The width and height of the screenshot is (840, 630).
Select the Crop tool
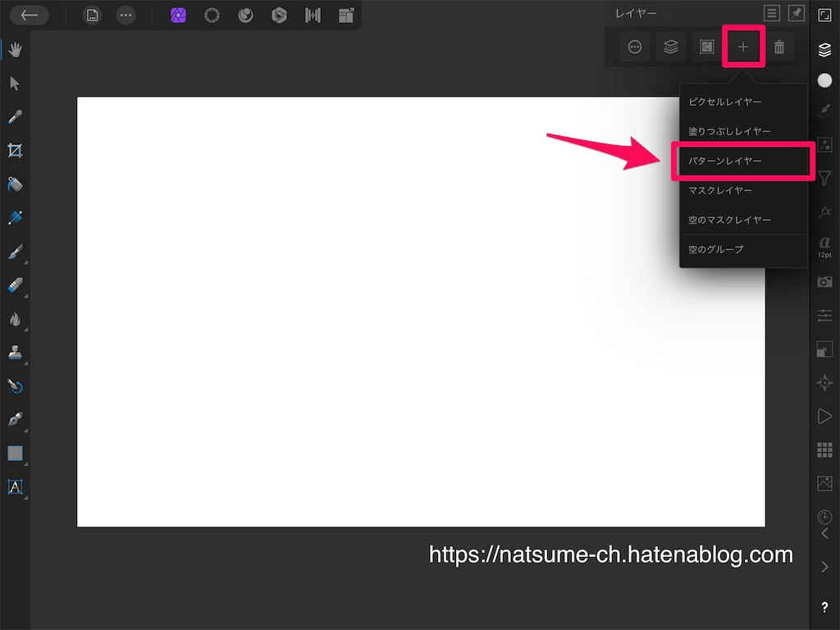(x=15, y=151)
